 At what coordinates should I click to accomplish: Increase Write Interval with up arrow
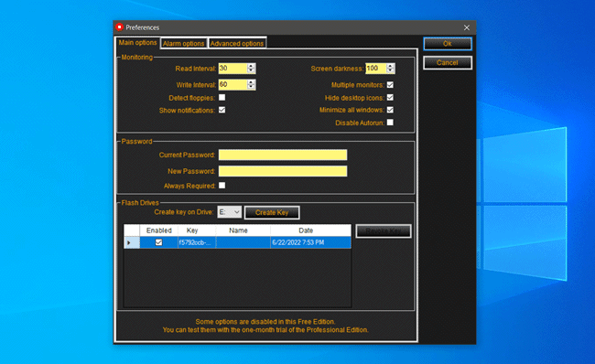tap(251, 82)
